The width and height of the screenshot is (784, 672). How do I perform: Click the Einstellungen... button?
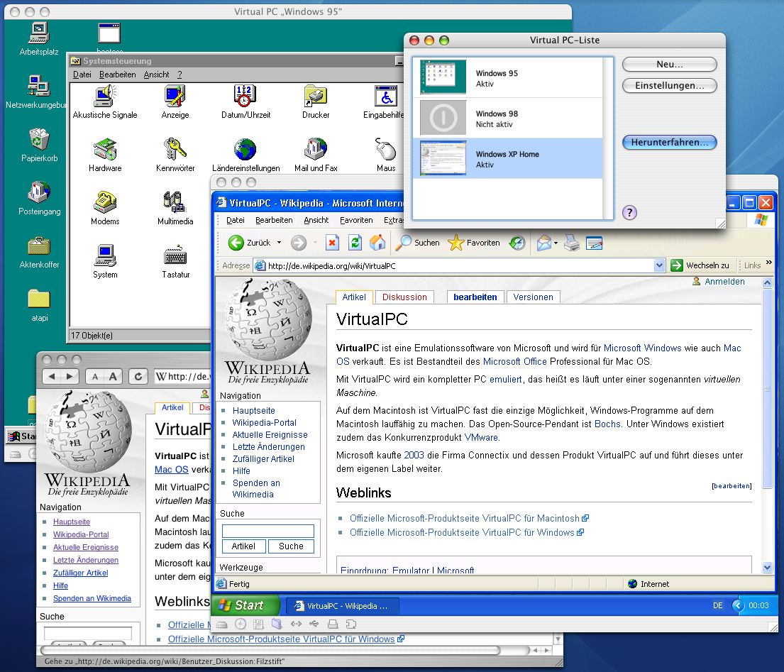click(x=670, y=85)
